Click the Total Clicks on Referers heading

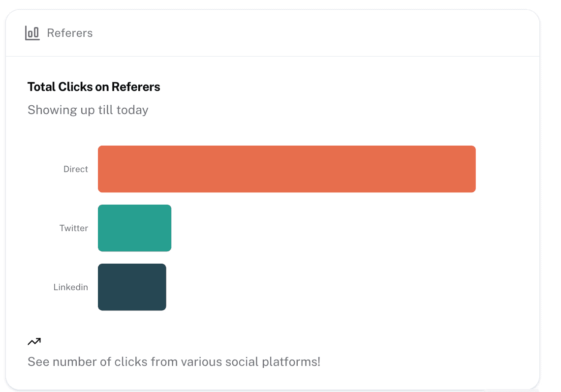click(x=93, y=87)
